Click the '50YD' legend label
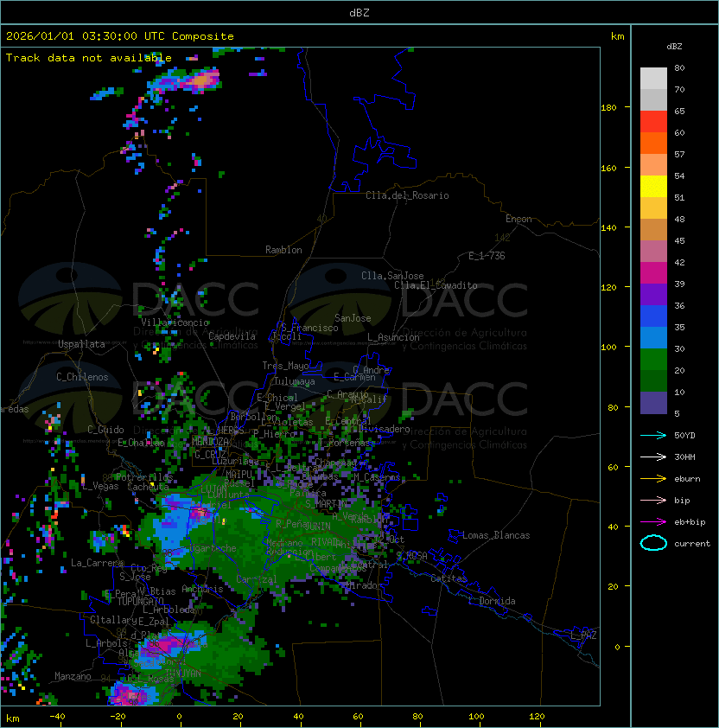719x728 pixels. [x=684, y=436]
